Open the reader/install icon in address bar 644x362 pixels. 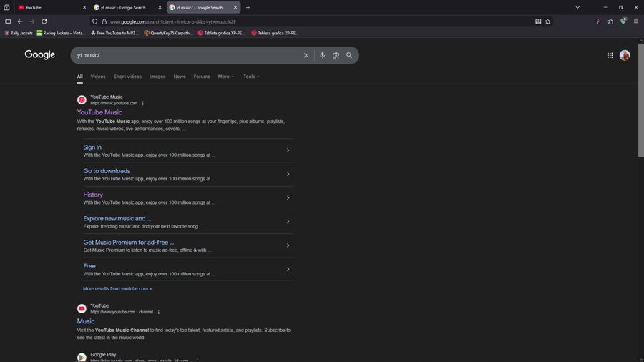coord(538,21)
